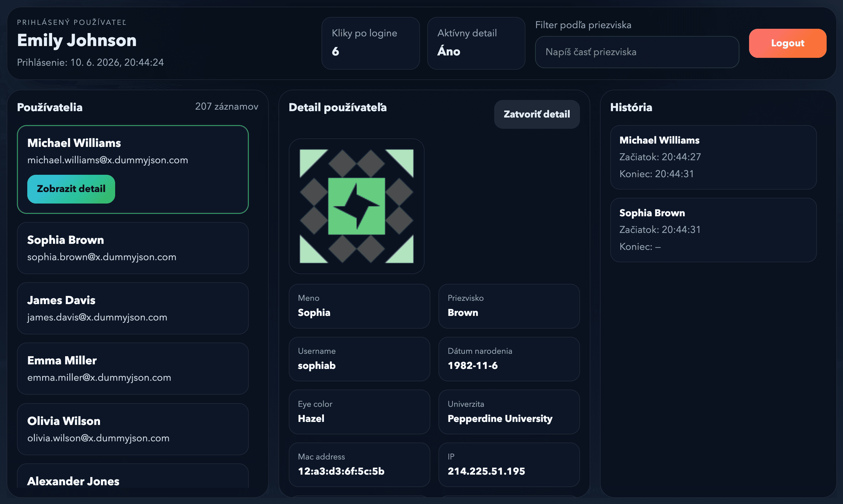This screenshot has height=504, width=843.
Task: Click the email james.davis@x.dummyjson.com
Action: click(x=97, y=317)
